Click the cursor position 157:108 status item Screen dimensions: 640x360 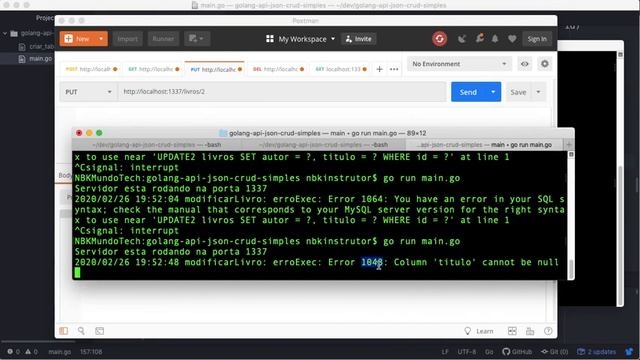coord(91,351)
